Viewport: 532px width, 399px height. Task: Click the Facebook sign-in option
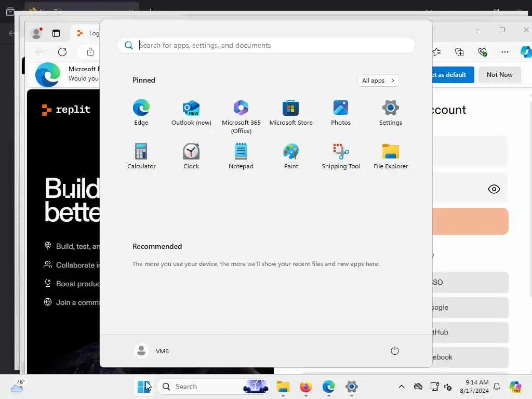click(470, 357)
